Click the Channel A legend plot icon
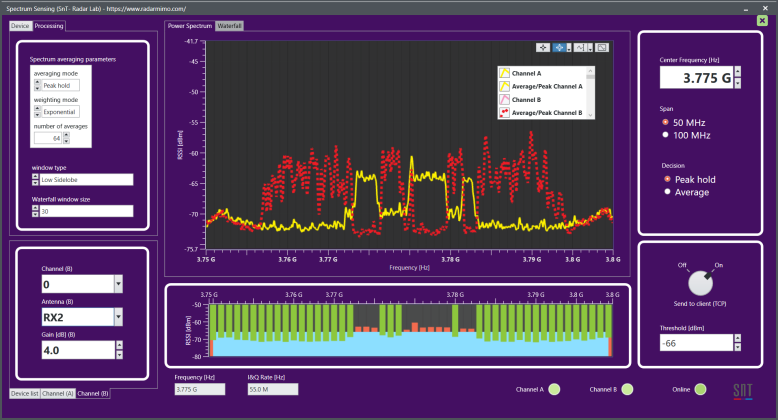 click(504, 73)
